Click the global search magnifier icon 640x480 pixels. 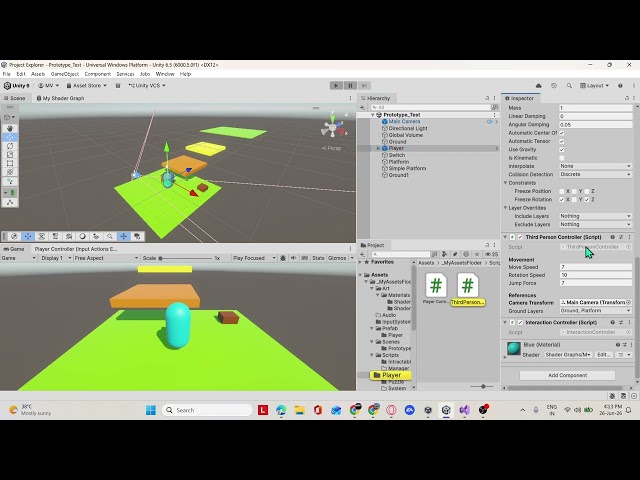click(569, 86)
